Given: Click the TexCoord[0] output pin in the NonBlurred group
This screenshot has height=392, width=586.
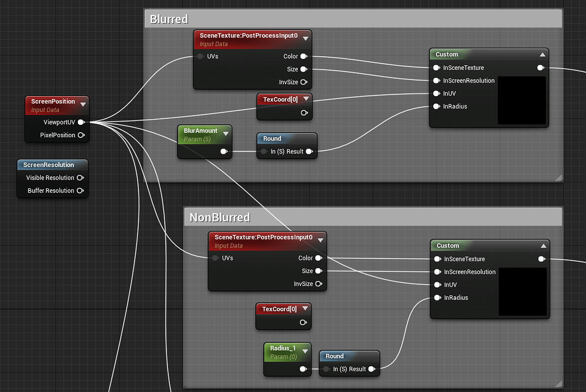Looking at the screenshot, I should point(302,323).
